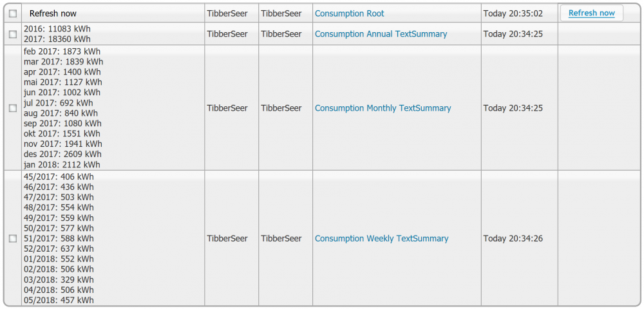Image resolution: width=644 pixels, height=309 pixels.
Task: Select the jul 2017: 692 kWh line
Action: 58,103
